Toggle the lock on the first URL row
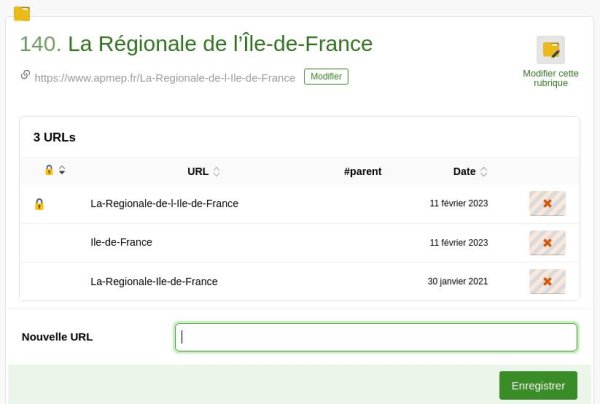 click(x=39, y=204)
